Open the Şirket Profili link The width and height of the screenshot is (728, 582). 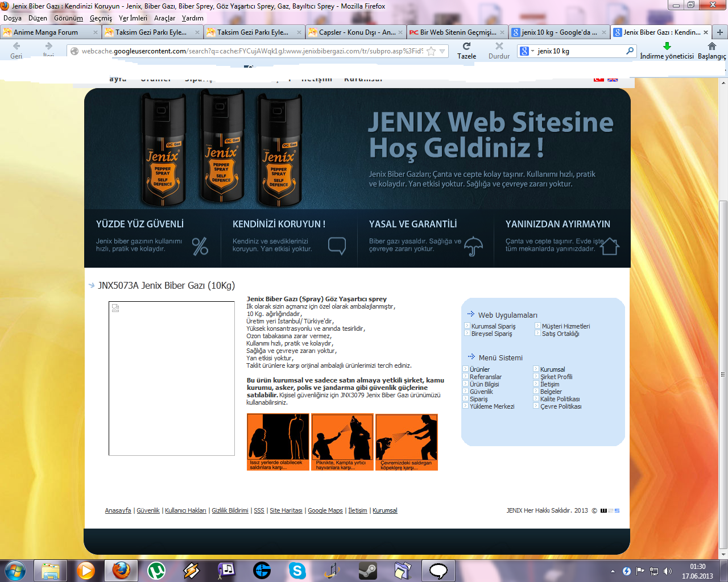[556, 377]
